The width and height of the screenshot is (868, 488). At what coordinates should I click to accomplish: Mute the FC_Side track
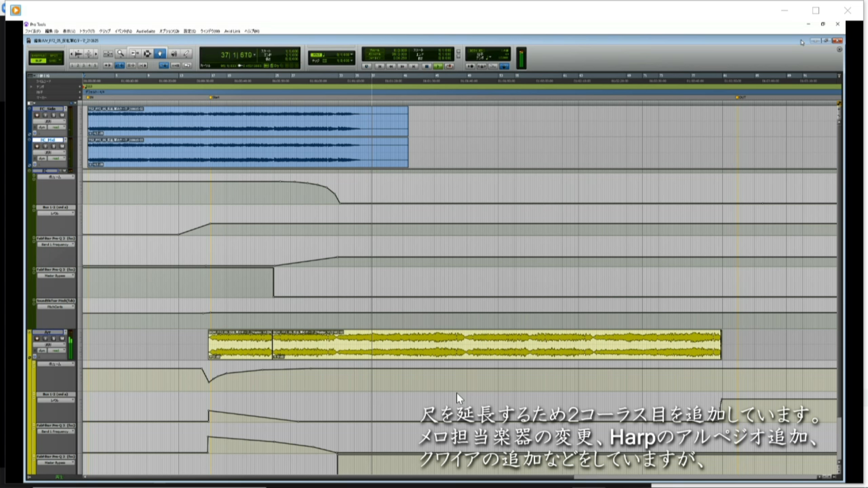pos(62,115)
